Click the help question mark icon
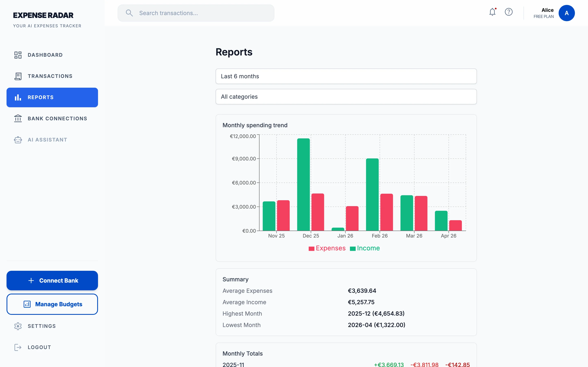Image resolution: width=588 pixels, height=367 pixels. 509,12
